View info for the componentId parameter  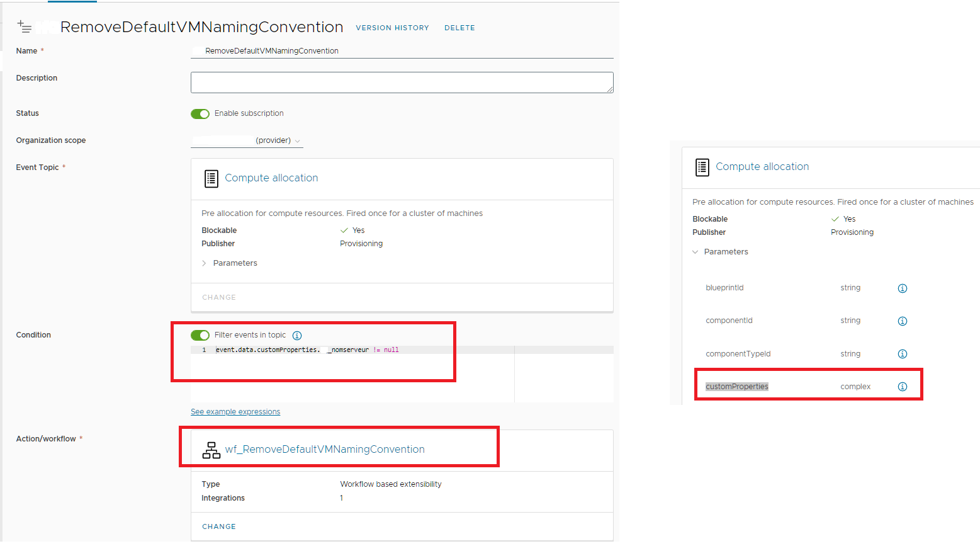pyautogui.click(x=902, y=321)
